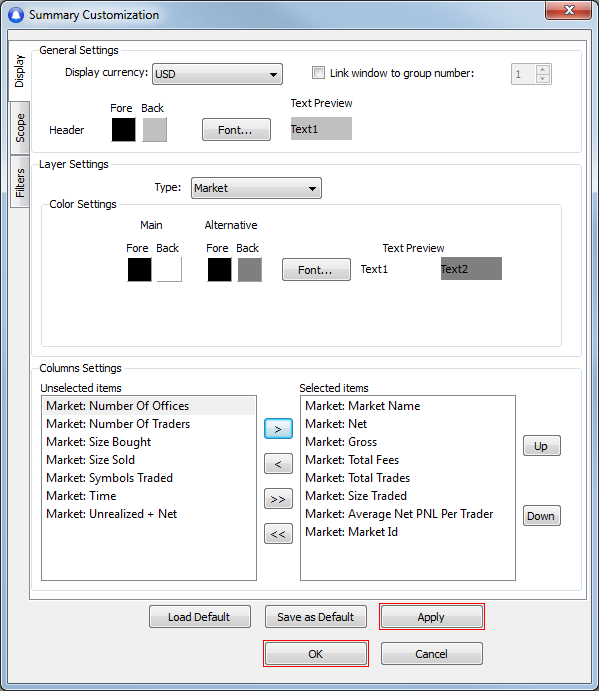Screen dimensions: 599x691
Task: Enable Link window to group number checkbox
Action: click(318, 73)
